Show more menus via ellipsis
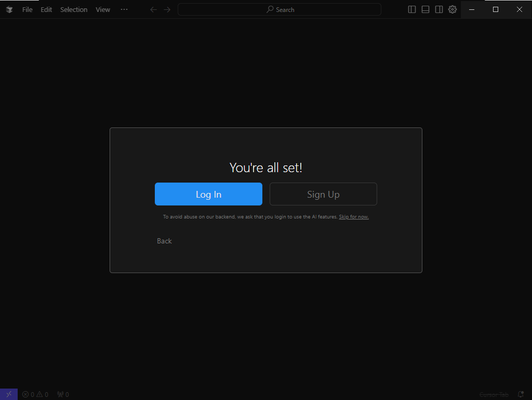This screenshot has height=400, width=532. (124, 9)
